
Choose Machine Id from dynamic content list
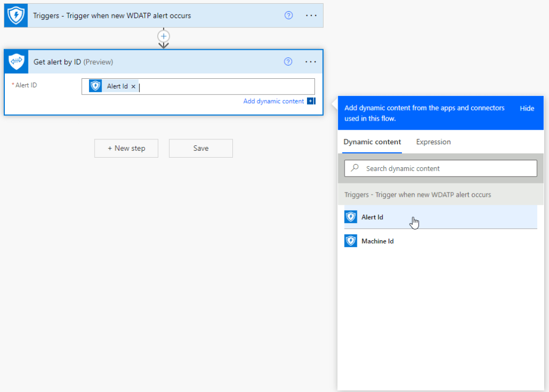point(377,241)
